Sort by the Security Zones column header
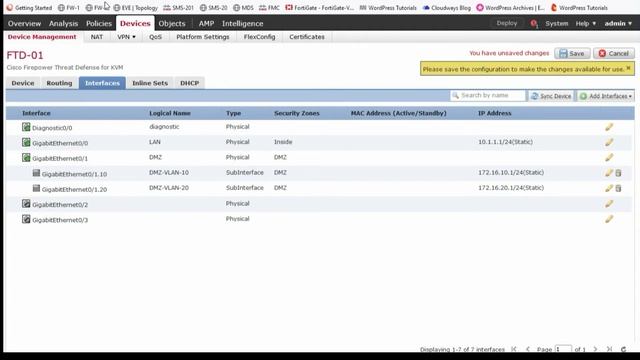The width and height of the screenshot is (640, 360). click(297, 113)
